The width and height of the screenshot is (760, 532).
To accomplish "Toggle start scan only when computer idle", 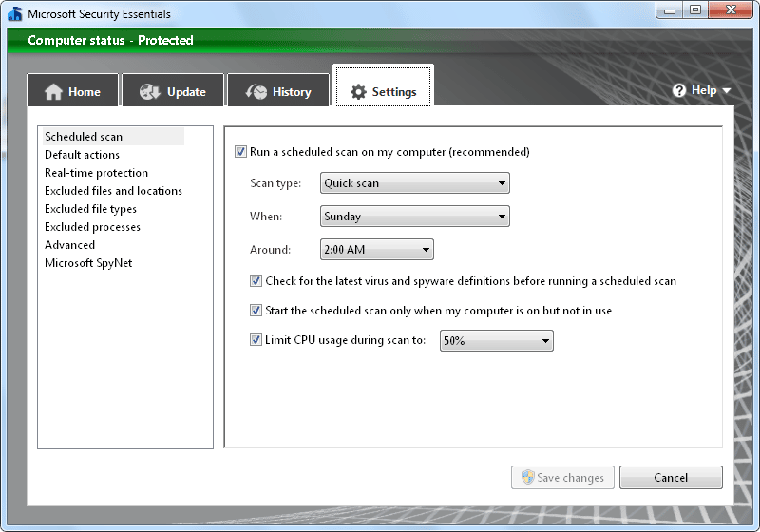I will (x=256, y=311).
